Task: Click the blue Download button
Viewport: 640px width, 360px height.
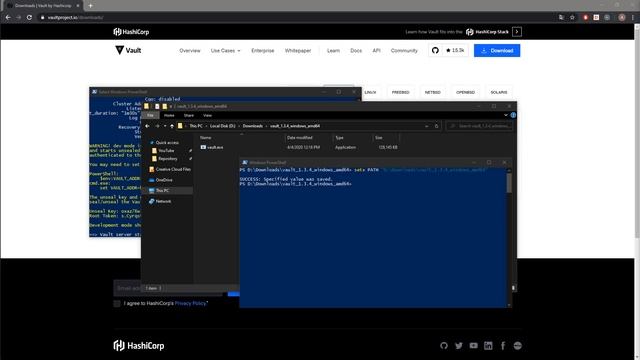Action: click(497, 51)
